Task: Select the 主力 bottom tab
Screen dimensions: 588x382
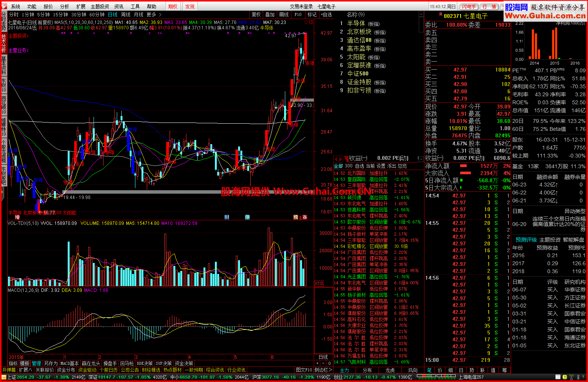Action: [344, 370]
